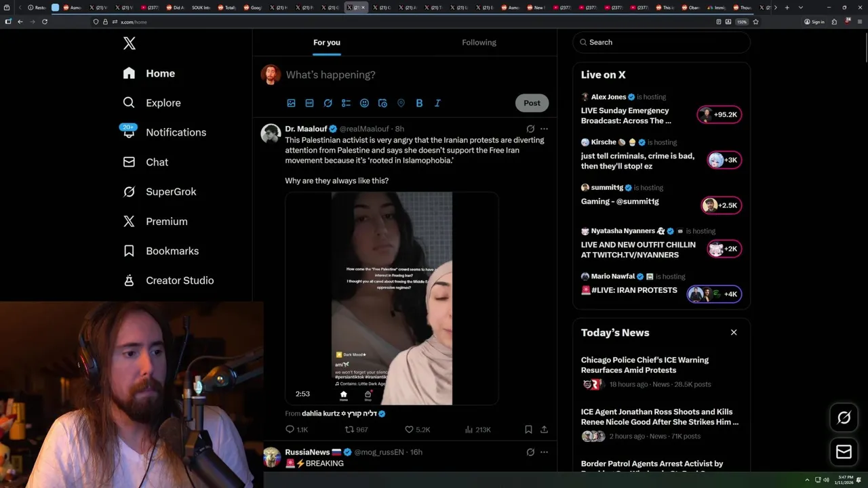Switch to the Following tab
This screenshot has width=868, height=488.
(x=479, y=42)
